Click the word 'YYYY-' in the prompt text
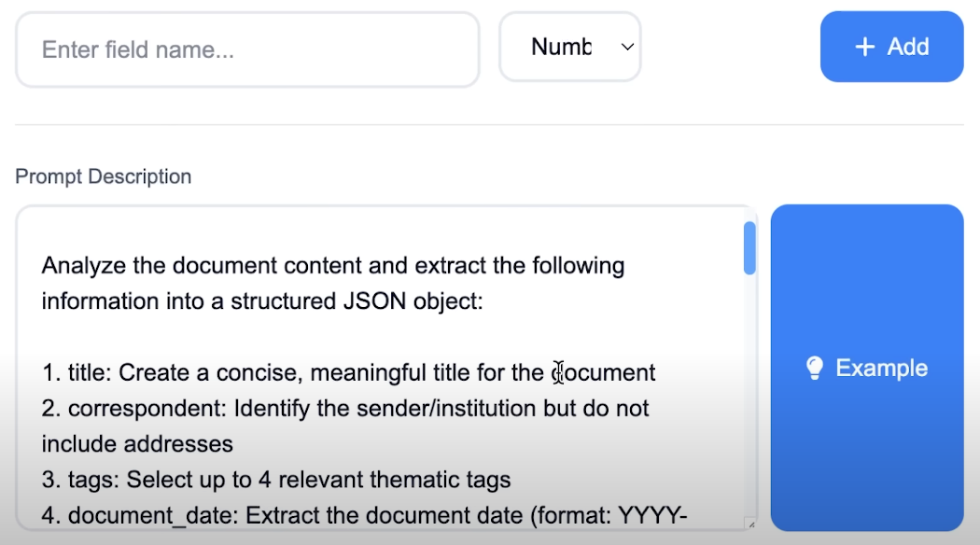 pos(652,516)
